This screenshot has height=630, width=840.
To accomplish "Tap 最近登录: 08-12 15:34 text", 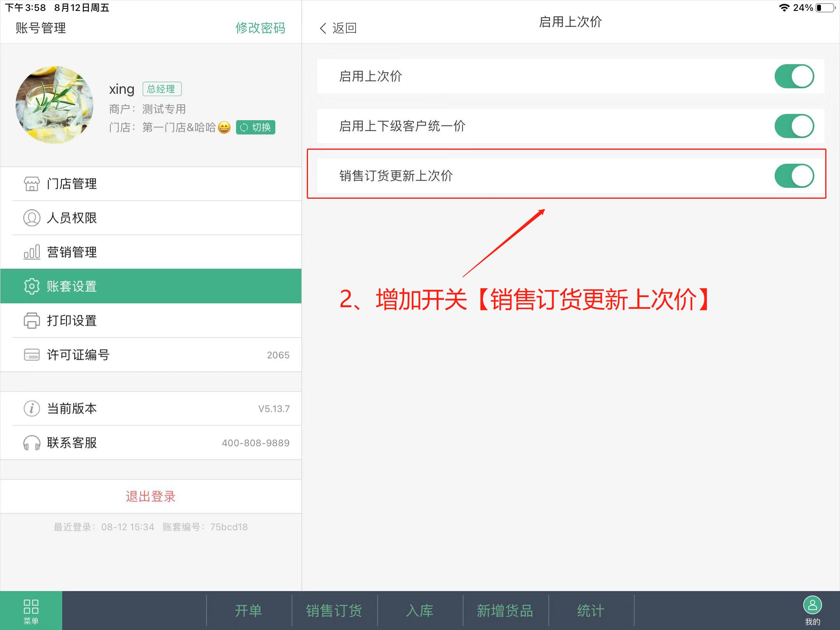I will click(x=104, y=527).
